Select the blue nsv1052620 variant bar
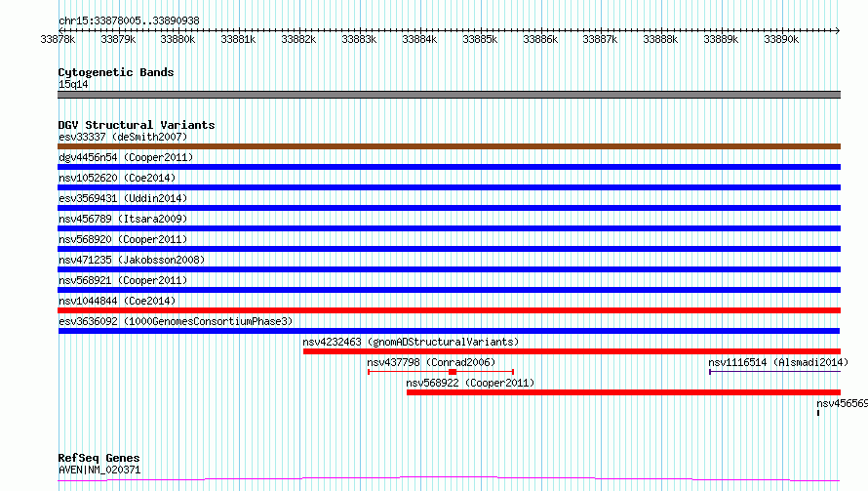This screenshot has height=491, width=868. click(x=449, y=187)
